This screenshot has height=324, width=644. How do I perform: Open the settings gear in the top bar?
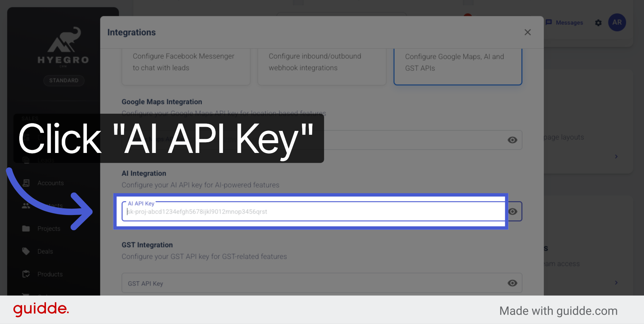click(x=598, y=23)
